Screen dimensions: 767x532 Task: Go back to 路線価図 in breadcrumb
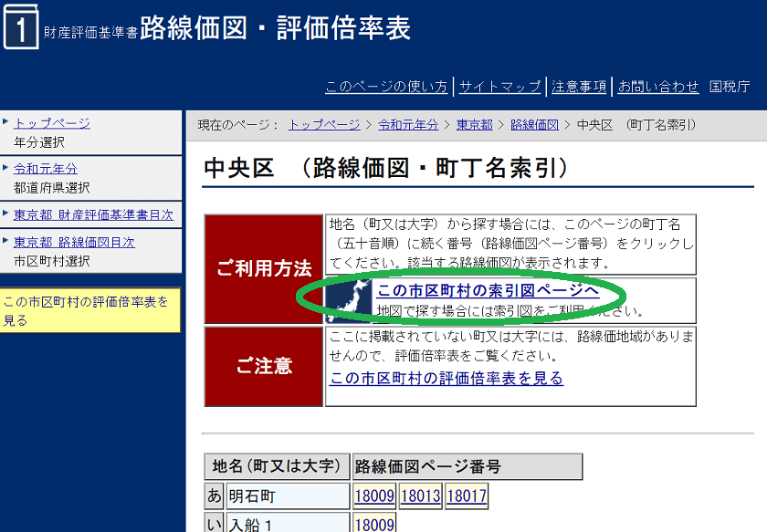pyautogui.click(x=534, y=124)
